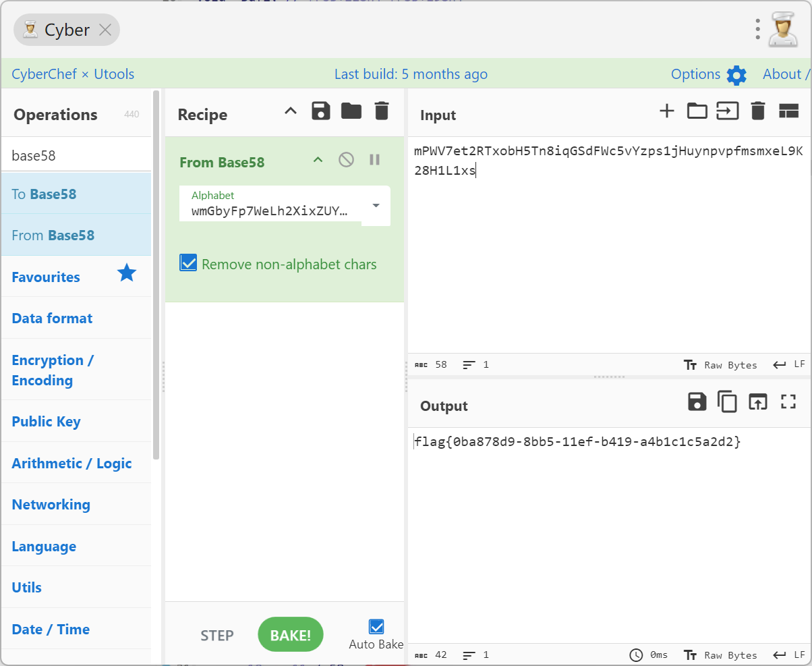Save the recipe with the floppy disk icon
The image size is (812, 666).
tap(321, 111)
